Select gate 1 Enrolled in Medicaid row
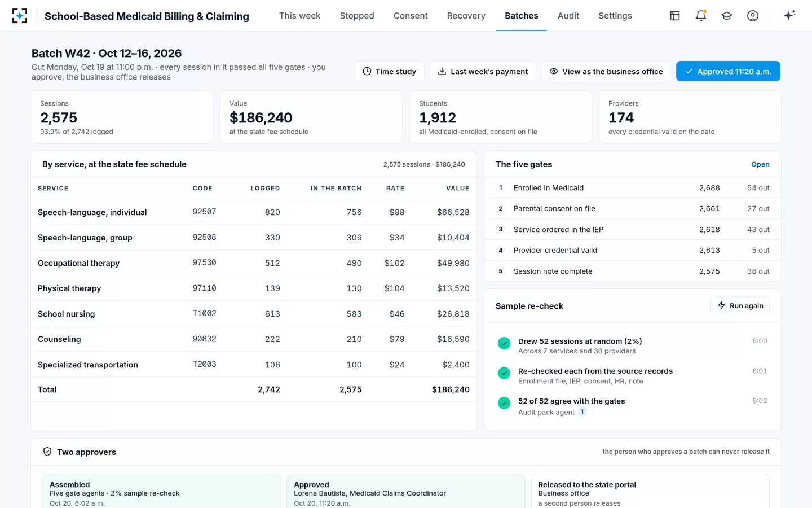This screenshot has width=812, height=508. (x=633, y=188)
